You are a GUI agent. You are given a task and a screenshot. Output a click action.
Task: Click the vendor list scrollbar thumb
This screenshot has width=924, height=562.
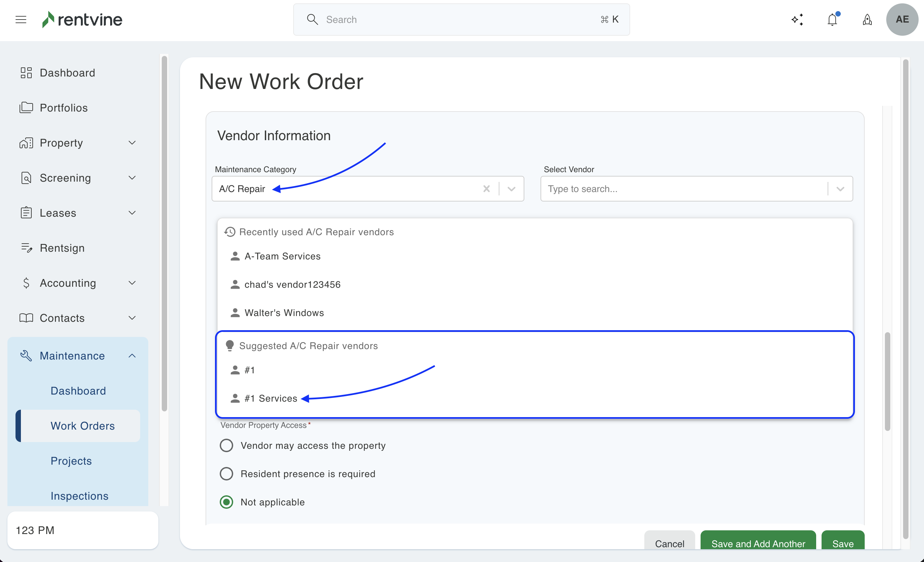click(887, 381)
